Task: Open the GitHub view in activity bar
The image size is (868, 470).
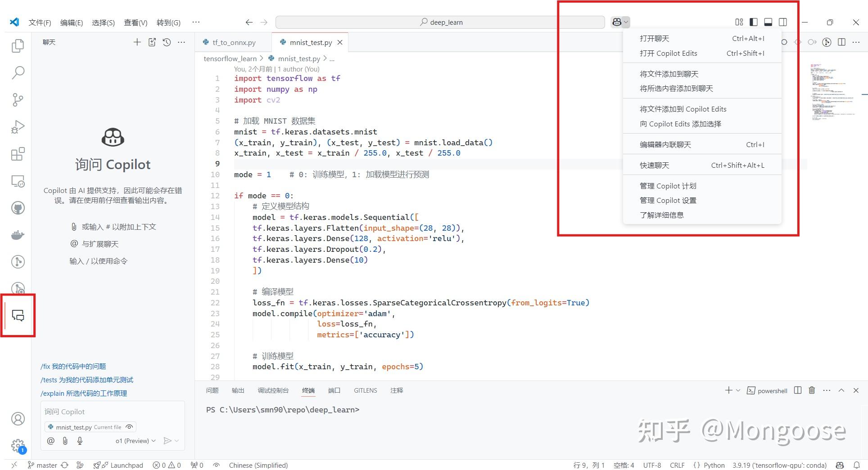Action: tap(18, 208)
